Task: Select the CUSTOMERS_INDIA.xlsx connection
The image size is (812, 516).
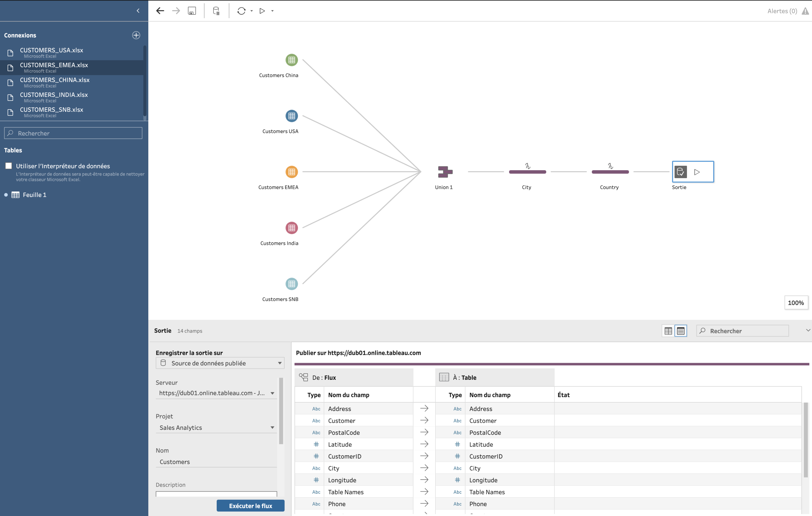Action: pyautogui.click(x=72, y=97)
